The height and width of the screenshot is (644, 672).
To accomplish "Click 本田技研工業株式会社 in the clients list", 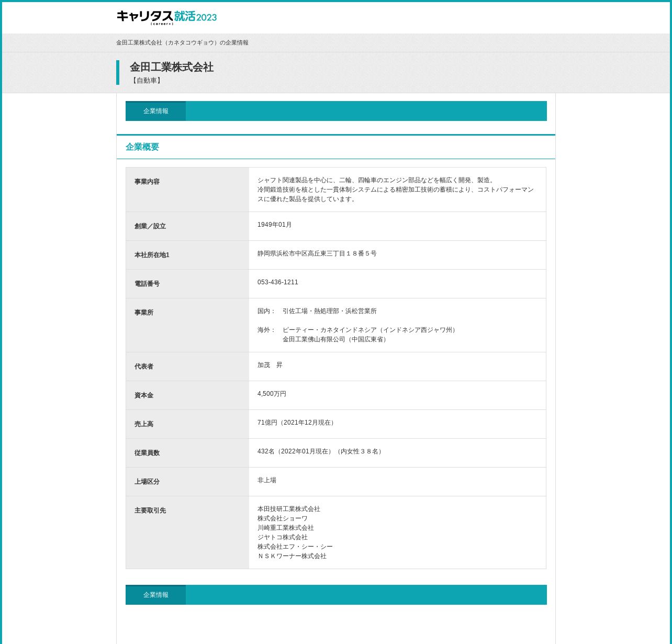I will pos(289,509).
